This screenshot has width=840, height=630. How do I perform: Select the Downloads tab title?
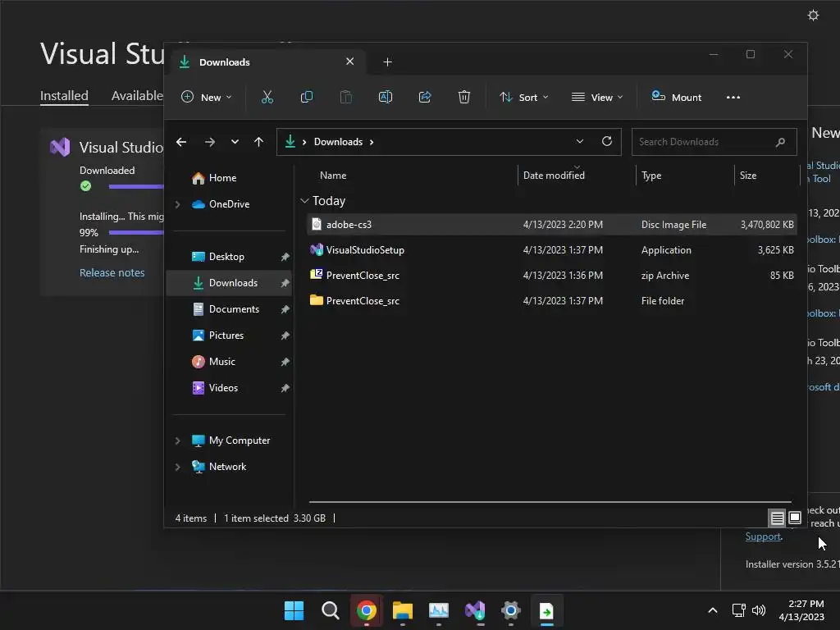[225, 62]
